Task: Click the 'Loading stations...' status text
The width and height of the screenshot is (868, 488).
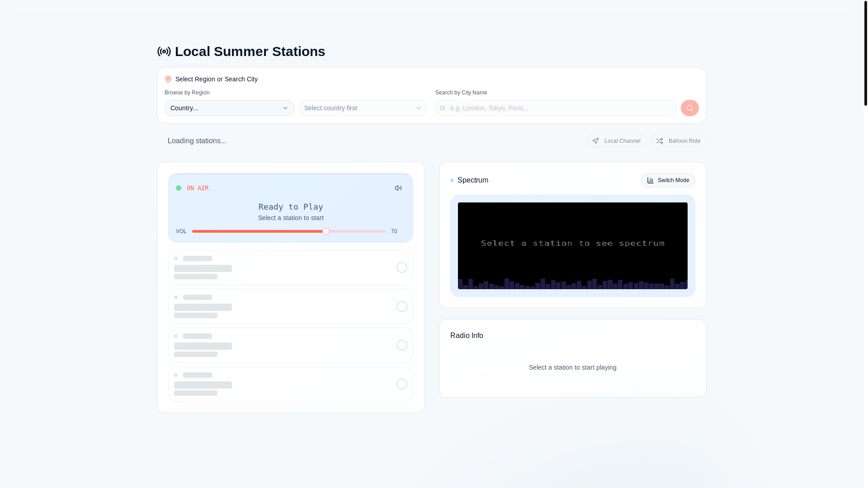Action: (x=197, y=141)
